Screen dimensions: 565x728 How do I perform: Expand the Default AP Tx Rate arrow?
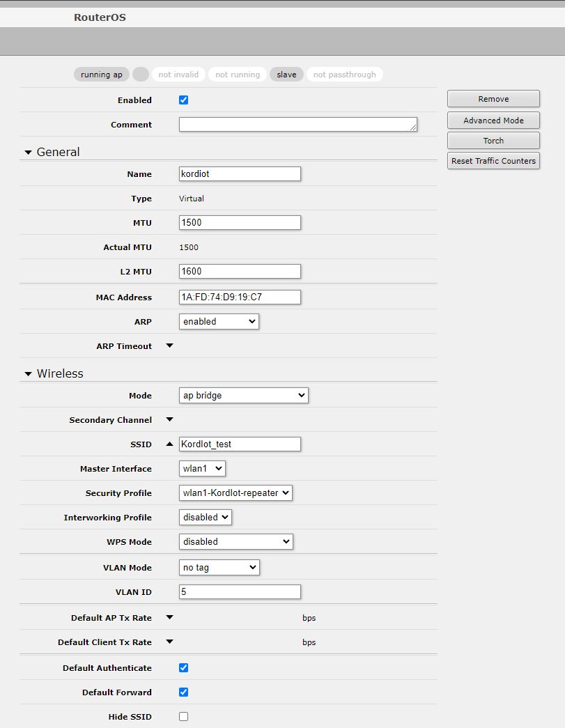click(169, 617)
